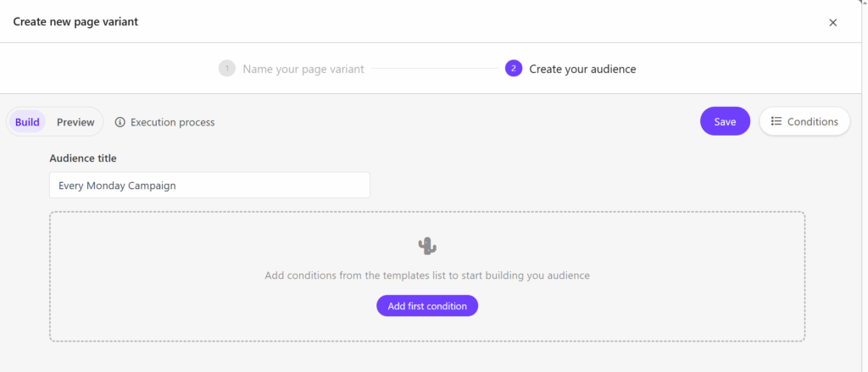Open the Execution process text link

(172, 122)
